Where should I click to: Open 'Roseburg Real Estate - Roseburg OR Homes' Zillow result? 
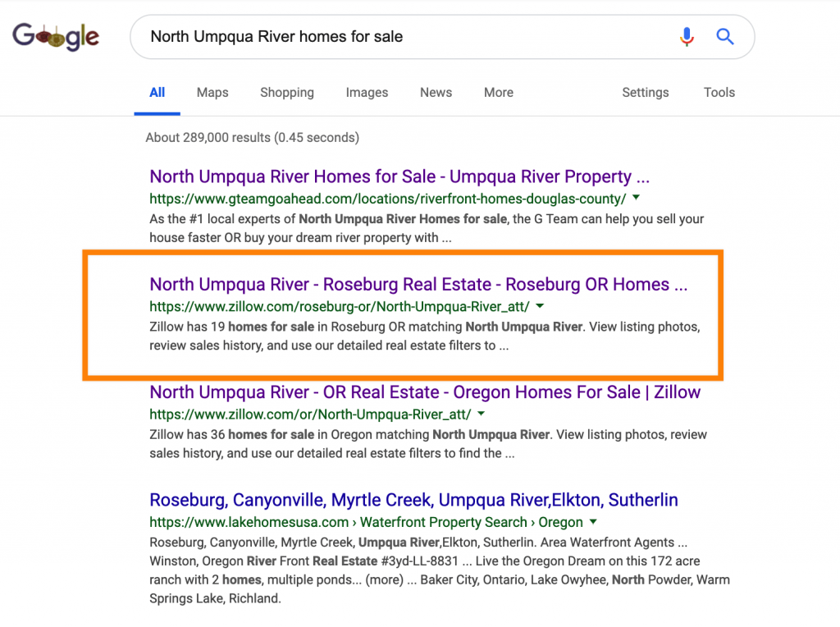(x=418, y=284)
